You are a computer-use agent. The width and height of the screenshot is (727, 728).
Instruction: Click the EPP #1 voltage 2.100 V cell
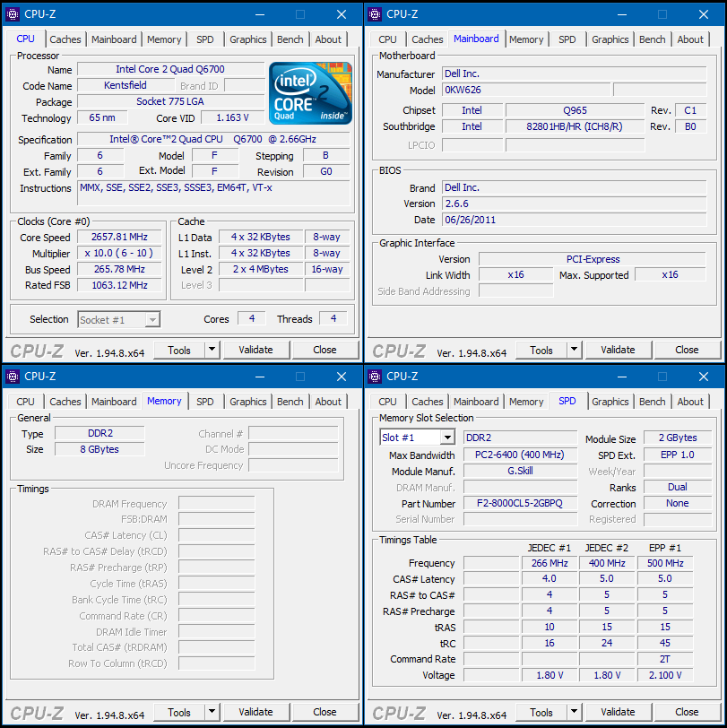point(665,675)
